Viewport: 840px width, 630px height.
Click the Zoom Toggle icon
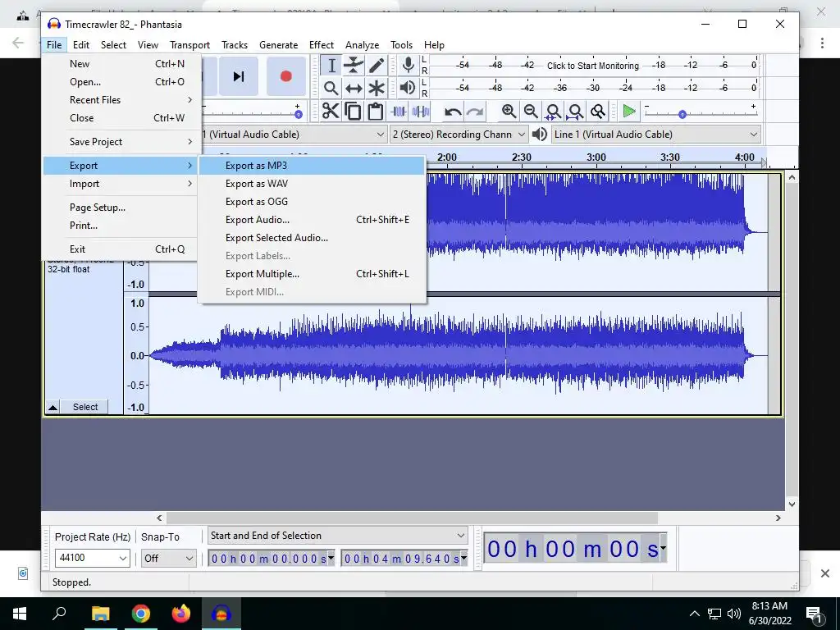[597, 112]
